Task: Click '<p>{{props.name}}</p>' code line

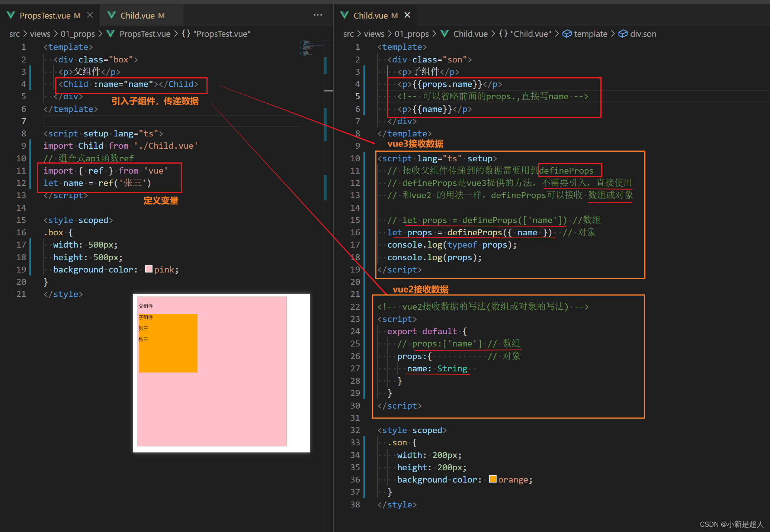Action: click(x=450, y=84)
